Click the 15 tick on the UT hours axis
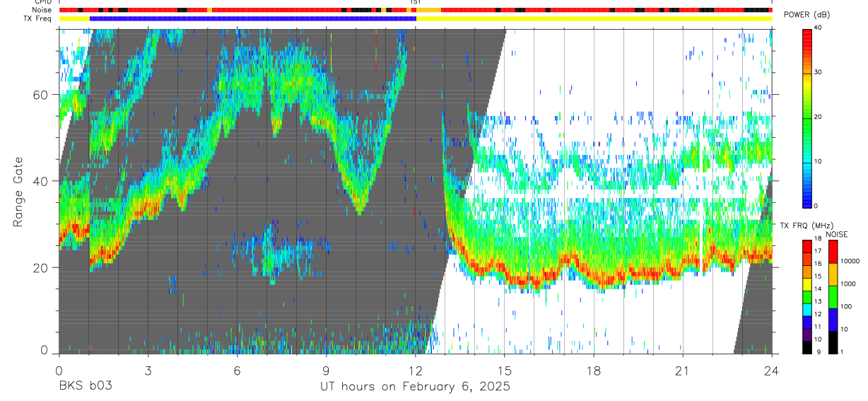 pos(505,370)
